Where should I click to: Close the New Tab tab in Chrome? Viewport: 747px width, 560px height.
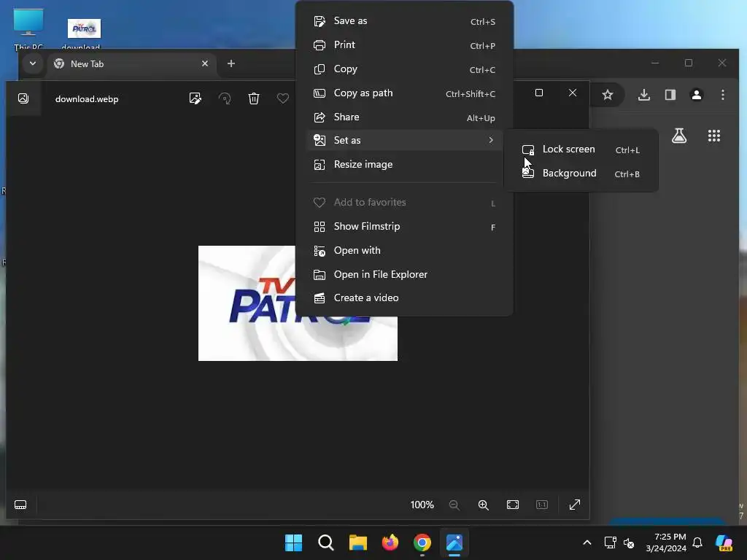205,64
